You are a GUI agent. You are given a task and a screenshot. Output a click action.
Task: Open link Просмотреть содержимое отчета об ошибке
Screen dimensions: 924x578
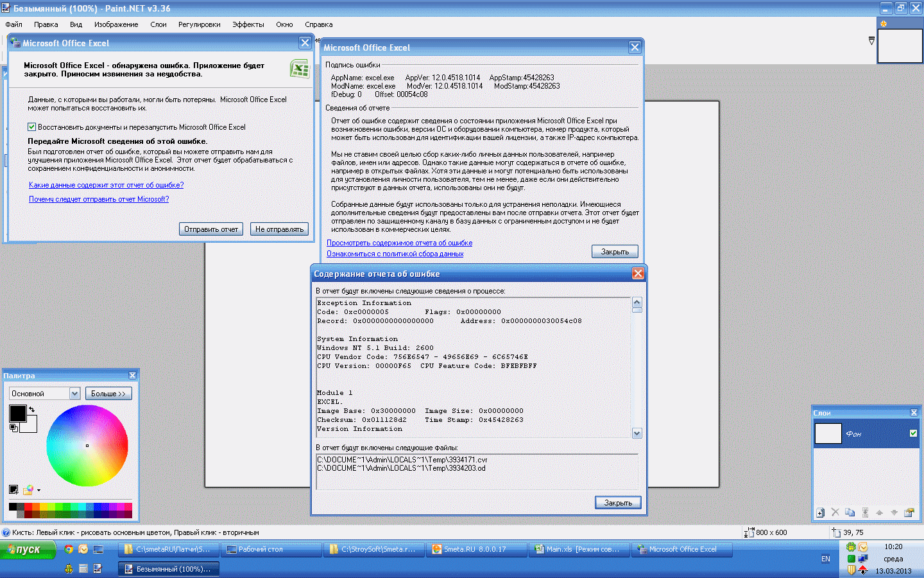(400, 243)
